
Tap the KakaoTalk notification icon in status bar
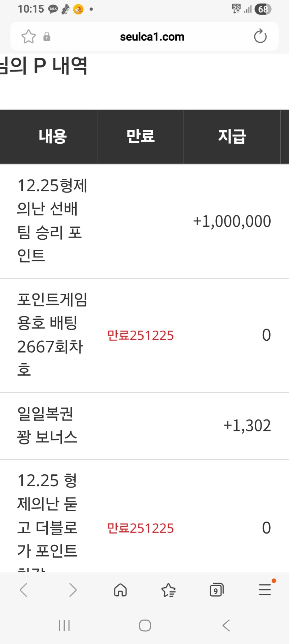click(53, 9)
